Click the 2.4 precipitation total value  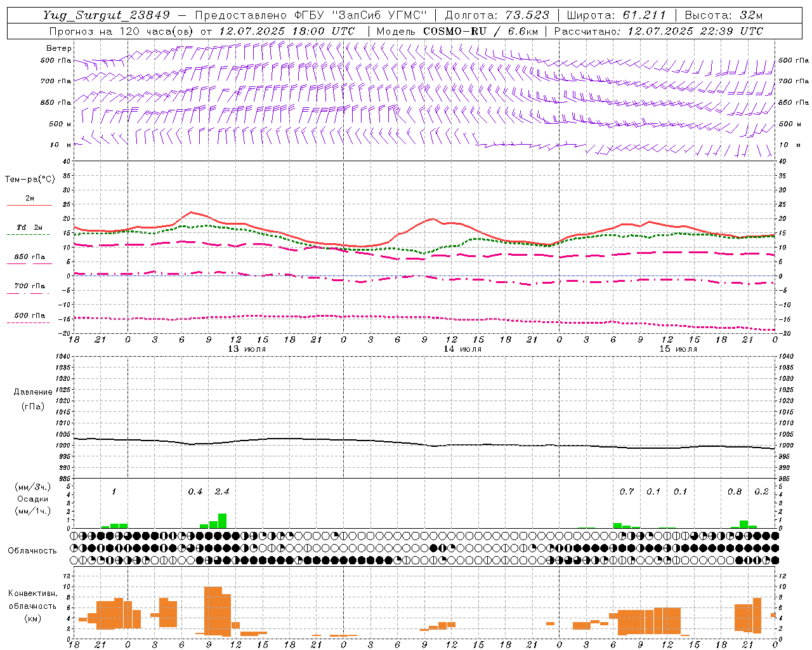pyautogui.click(x=222, y=492)
